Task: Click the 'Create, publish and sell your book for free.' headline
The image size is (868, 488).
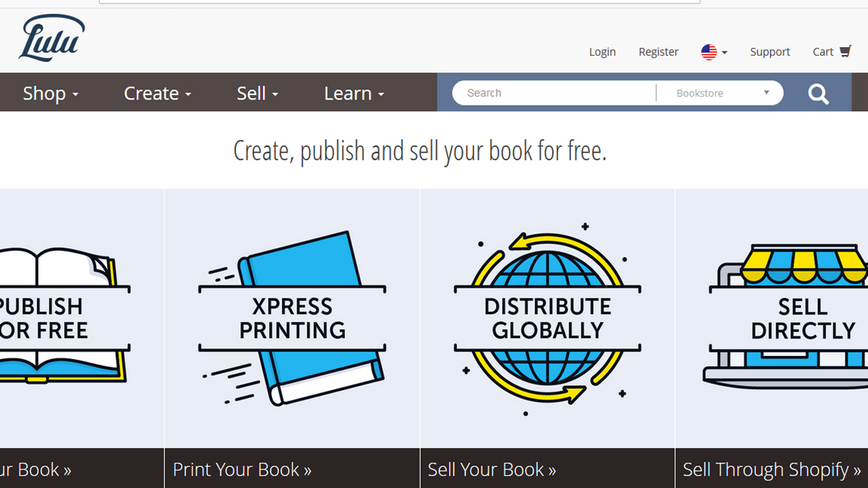Action: click(x=420, y=150)
